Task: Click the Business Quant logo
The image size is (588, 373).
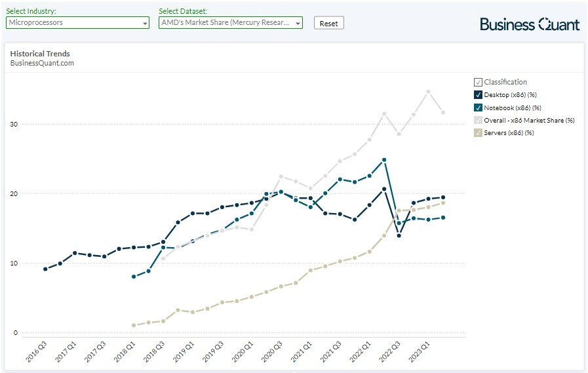Action: coord(530,24)
